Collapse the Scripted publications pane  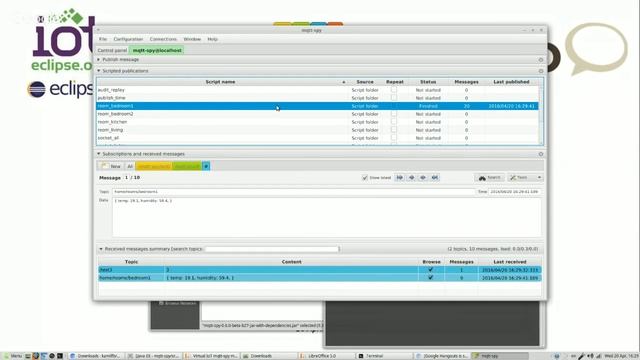pos(98,71)
